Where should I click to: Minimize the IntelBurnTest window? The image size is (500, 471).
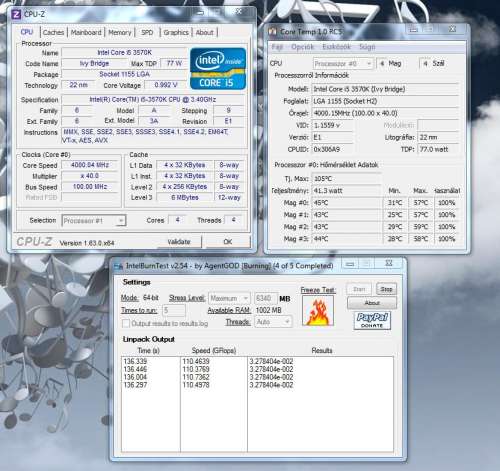tap(350, 264)
